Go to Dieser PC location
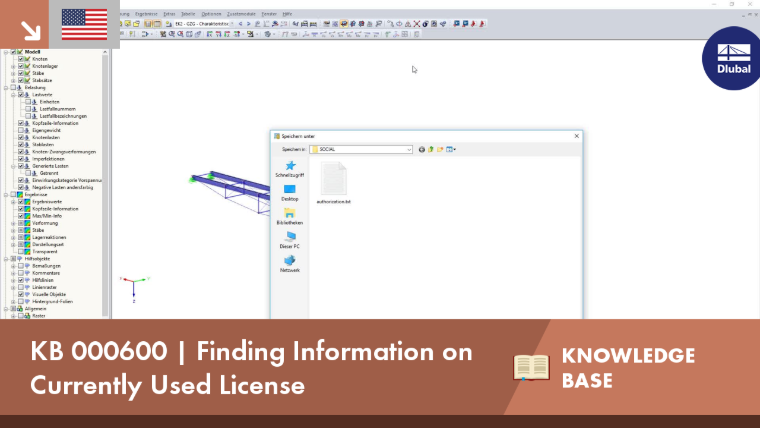The height and width of the screenshot is (428, 760). coord(290,240)
